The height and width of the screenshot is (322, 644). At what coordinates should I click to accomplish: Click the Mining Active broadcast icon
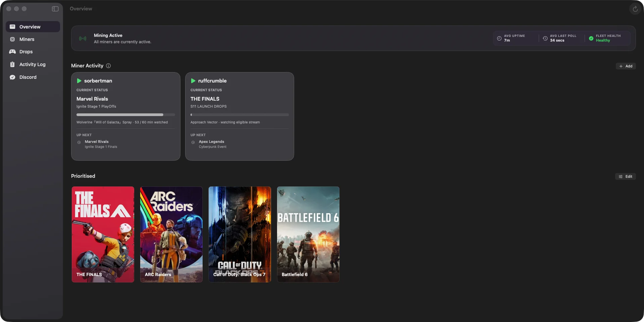click(83, 39)
